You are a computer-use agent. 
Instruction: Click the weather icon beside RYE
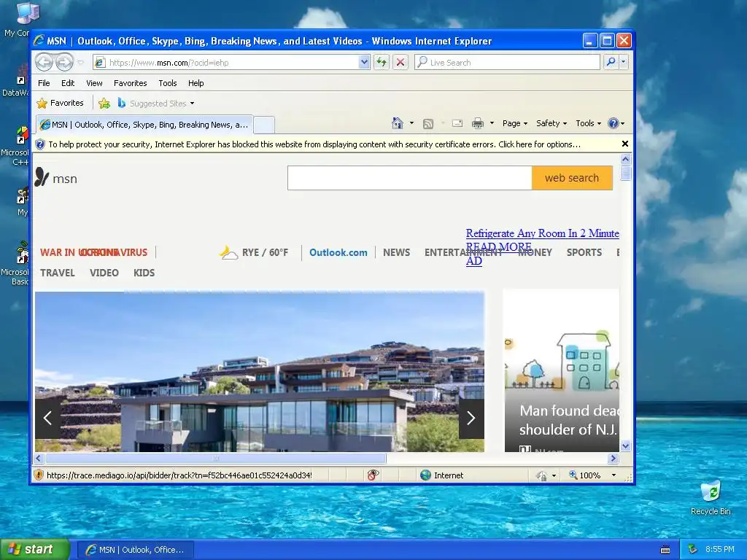click(x=228, y=252)
